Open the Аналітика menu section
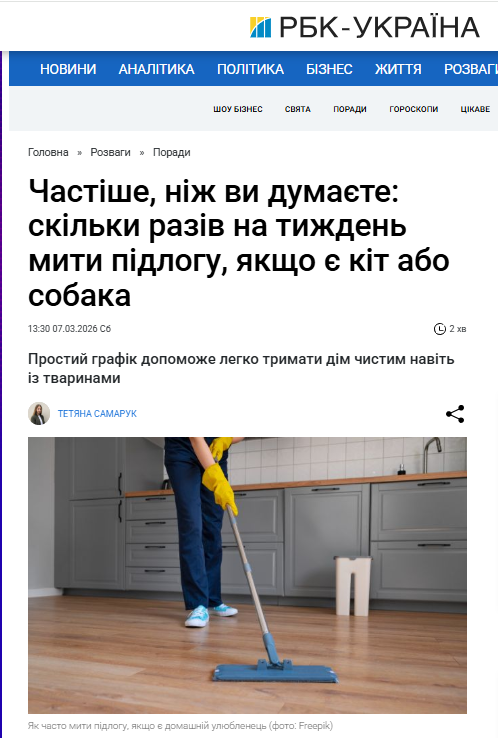The image size is (498, 738). tap(156, 69)
